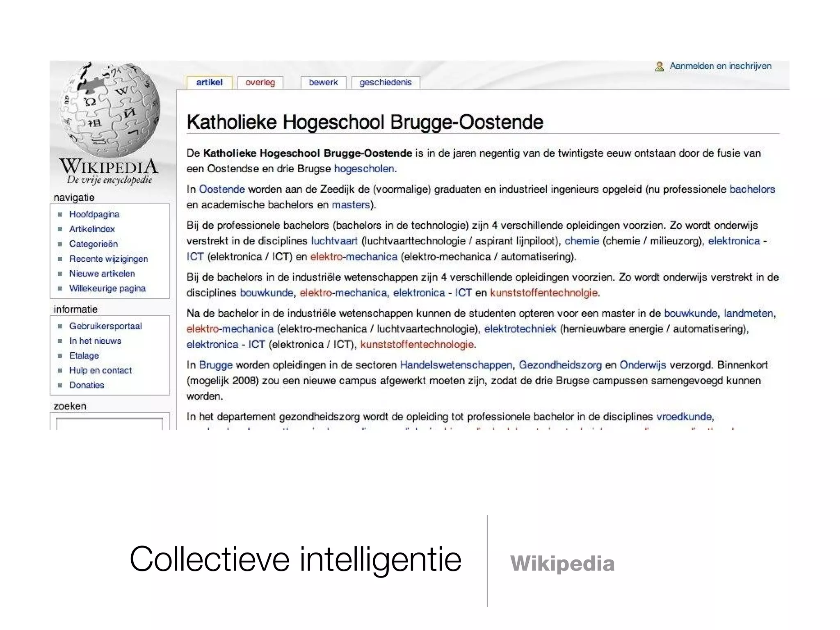Click the Collectieve intelligentie slide title
840x630 pixels.
(296, 559)
